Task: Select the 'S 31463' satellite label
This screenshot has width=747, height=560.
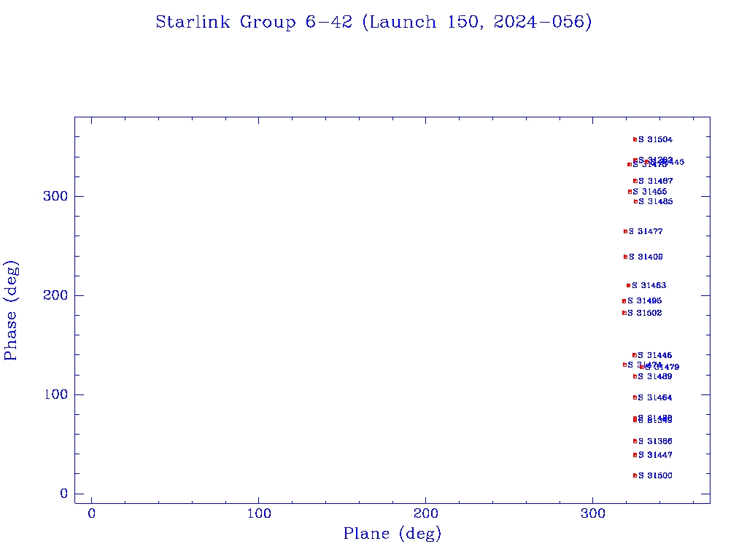Action: 649,285
